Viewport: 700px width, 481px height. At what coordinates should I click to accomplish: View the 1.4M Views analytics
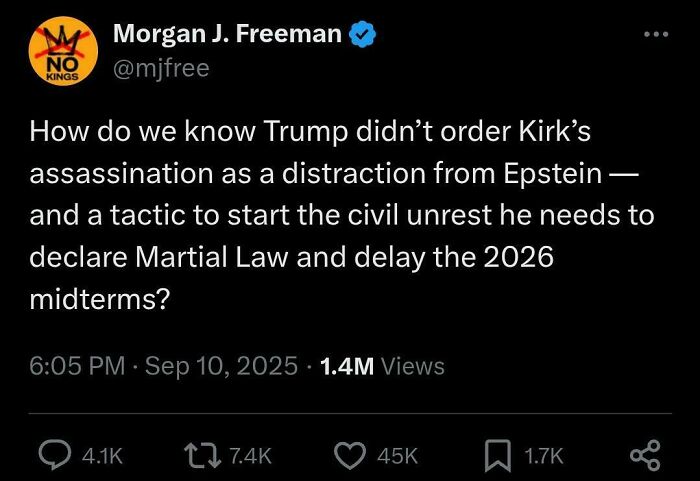point(379,366)
